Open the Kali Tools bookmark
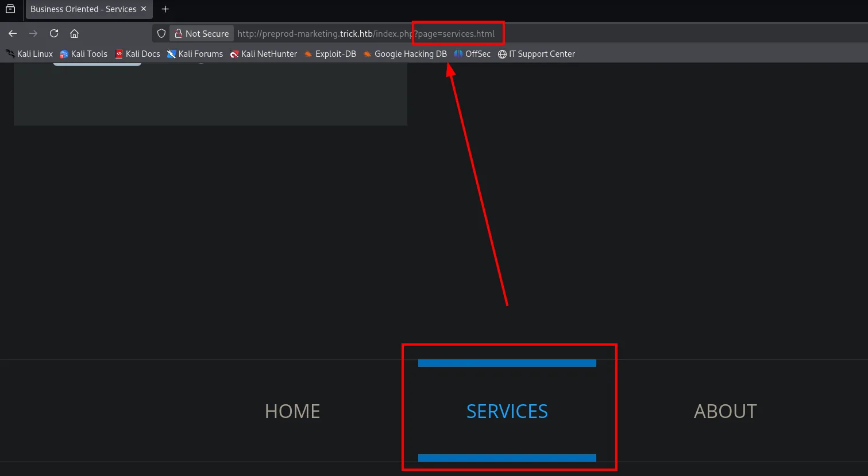868x476 pixels. pos(84,54)
